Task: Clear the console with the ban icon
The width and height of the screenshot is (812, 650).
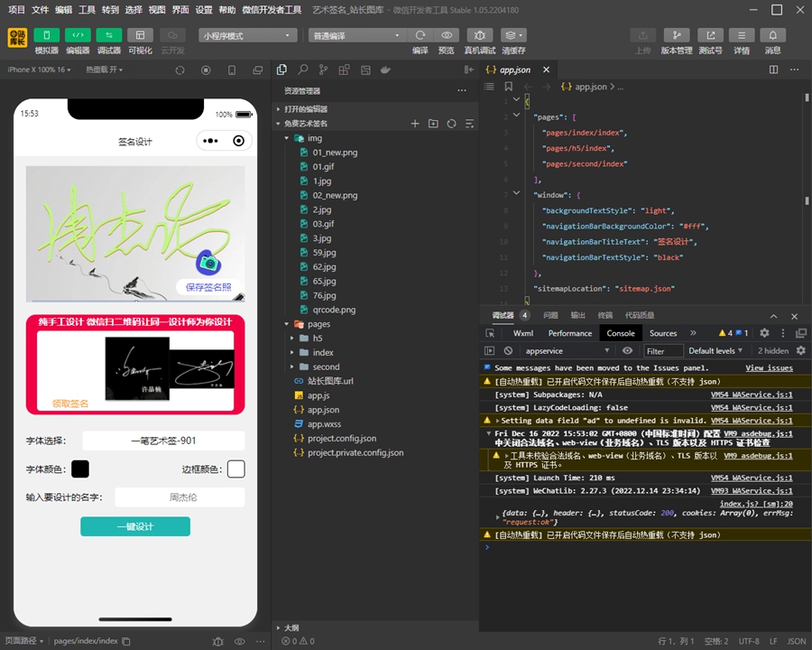Action: point(508,350)
